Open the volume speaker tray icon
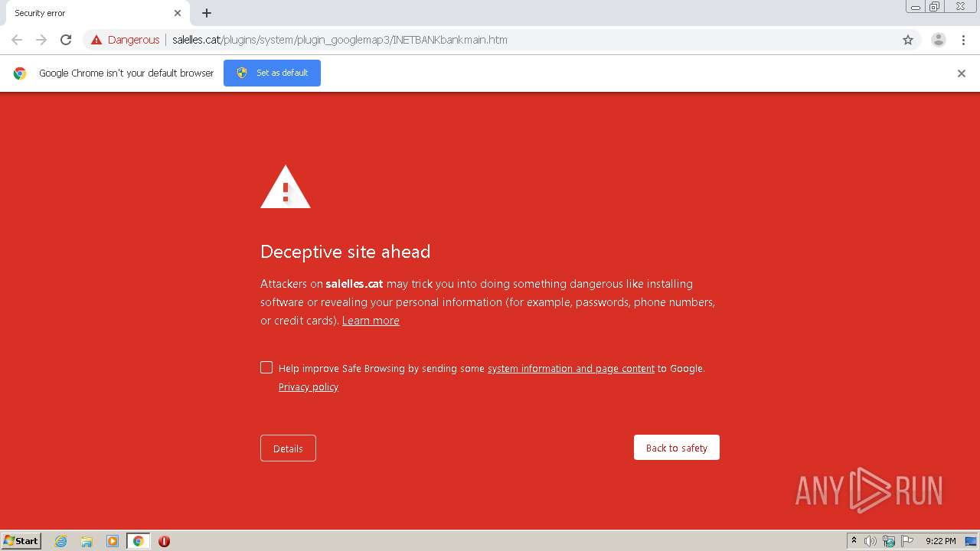This screenshot has height=551, width=980. [x=871, y=541]
